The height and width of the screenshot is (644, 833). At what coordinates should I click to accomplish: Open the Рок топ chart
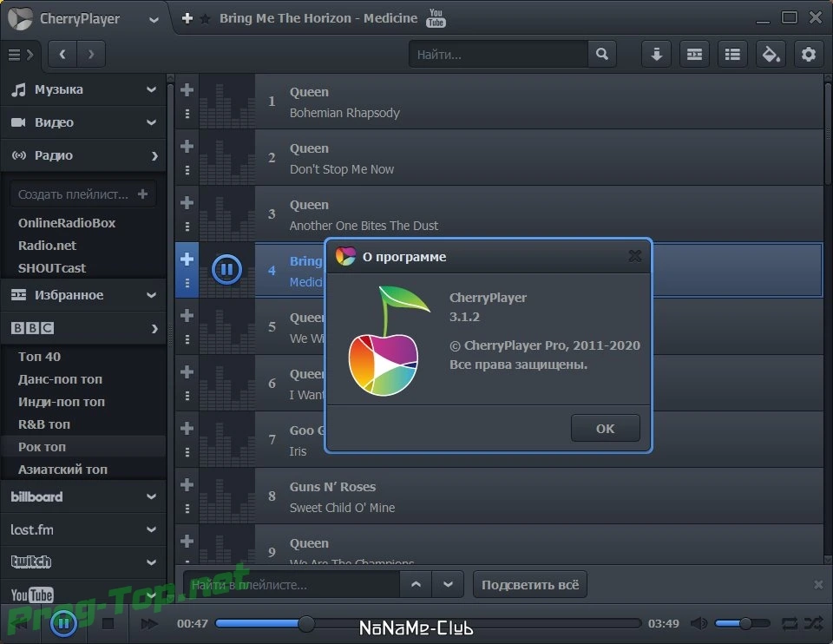42,447
